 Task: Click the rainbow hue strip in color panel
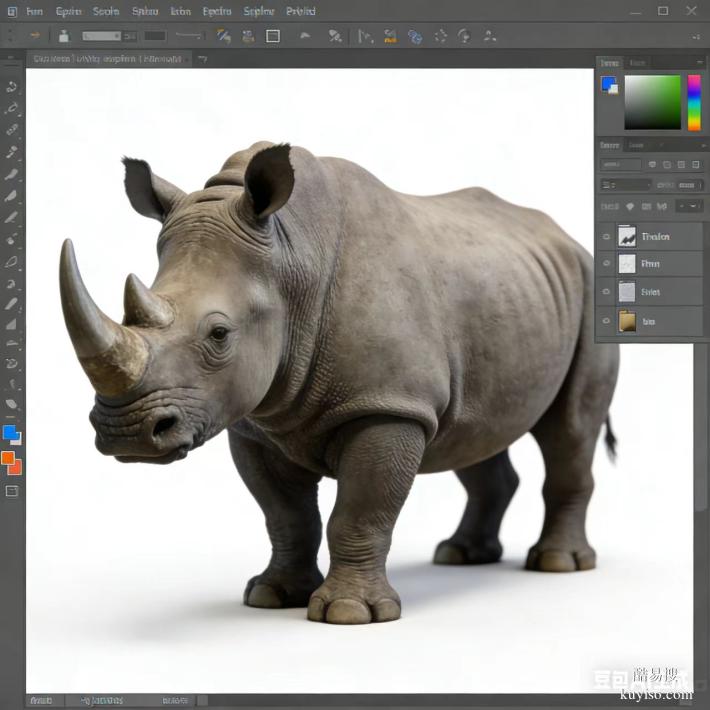[694, 103]
